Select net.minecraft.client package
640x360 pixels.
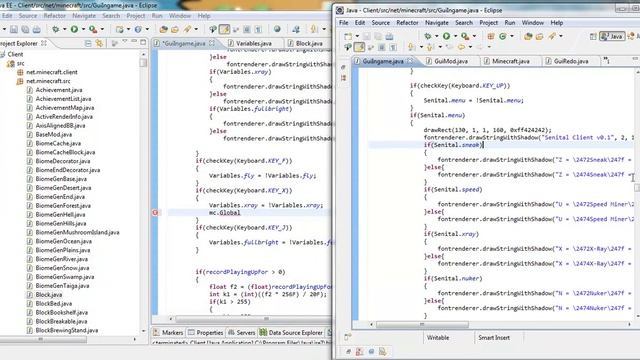coord(51,72)
